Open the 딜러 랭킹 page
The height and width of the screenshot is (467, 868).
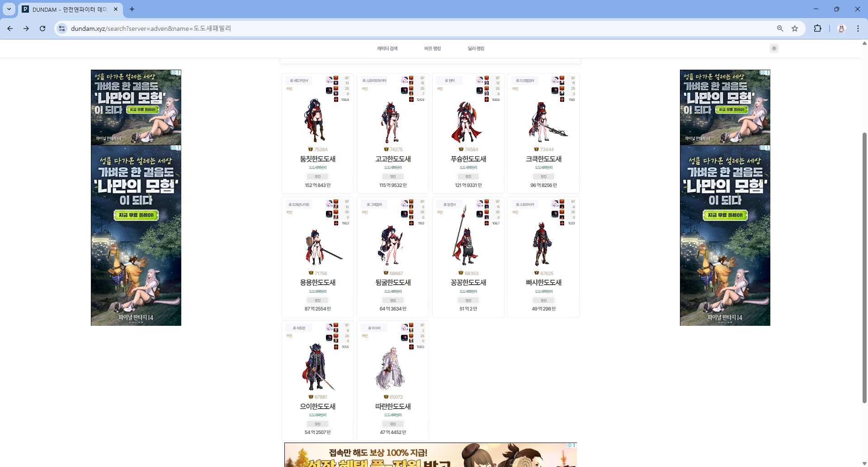(x=476, y=48)
